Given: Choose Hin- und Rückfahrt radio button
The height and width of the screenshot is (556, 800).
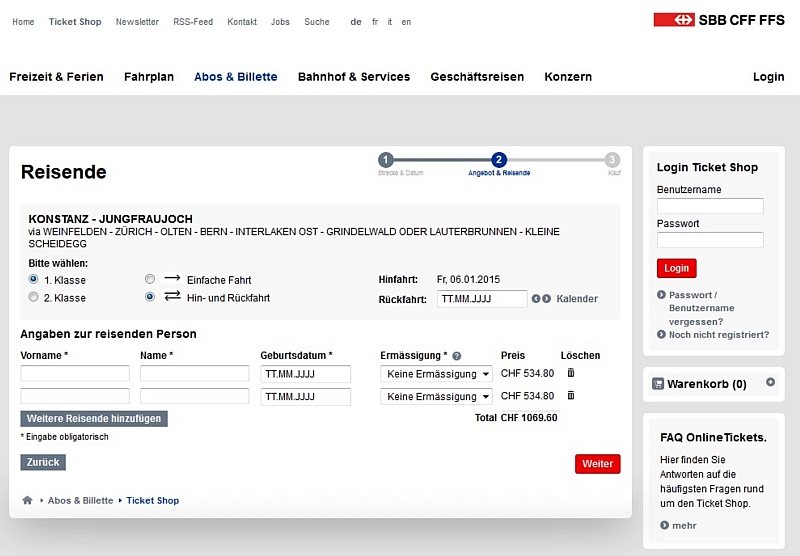Looking at the screenshot, I should (149, 297).
